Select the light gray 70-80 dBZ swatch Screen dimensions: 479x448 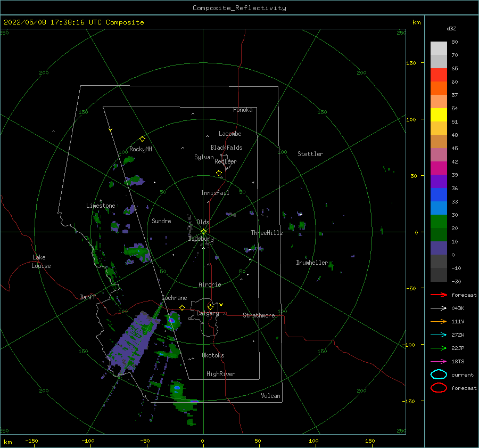tap(439, 48)
